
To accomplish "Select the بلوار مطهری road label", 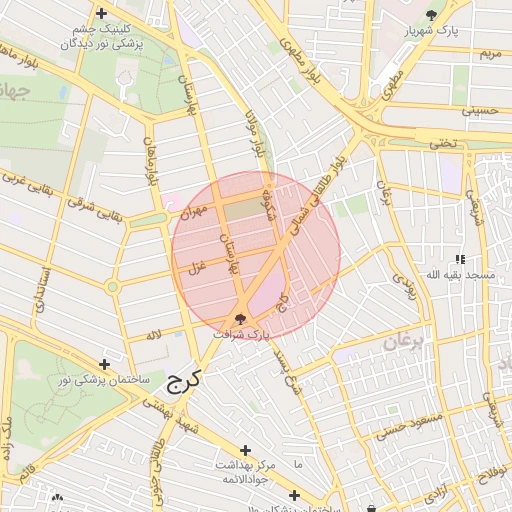I will [x=300, y=61].
